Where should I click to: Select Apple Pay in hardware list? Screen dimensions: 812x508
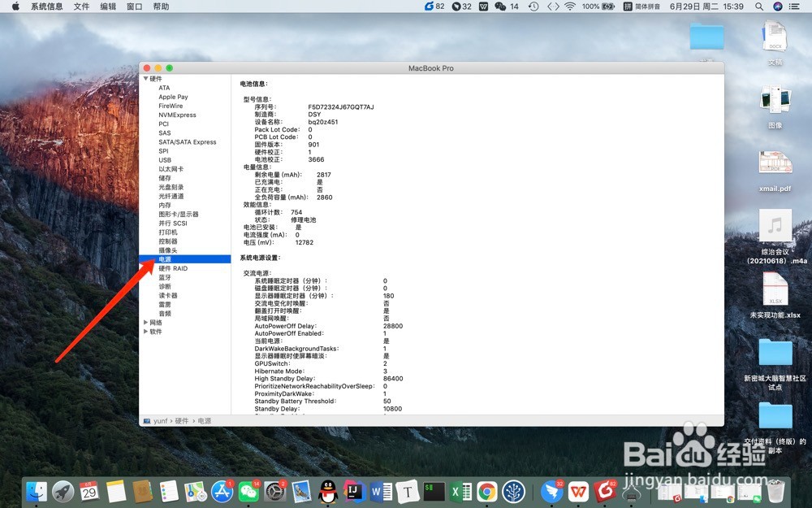173,97
